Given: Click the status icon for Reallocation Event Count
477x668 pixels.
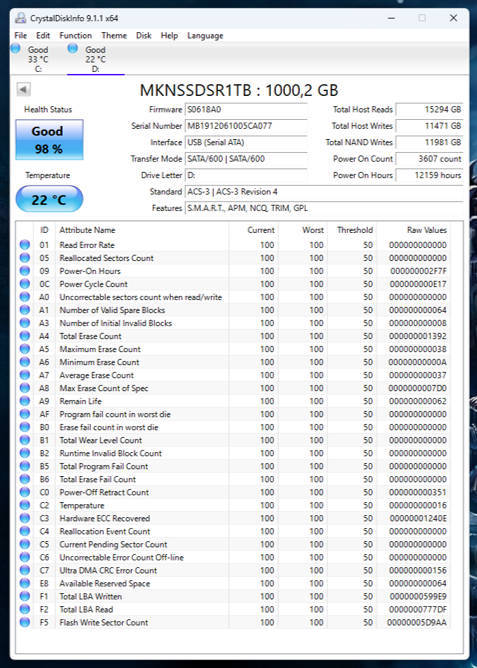Looking at the screenshot, I should (x=25, y=531).
